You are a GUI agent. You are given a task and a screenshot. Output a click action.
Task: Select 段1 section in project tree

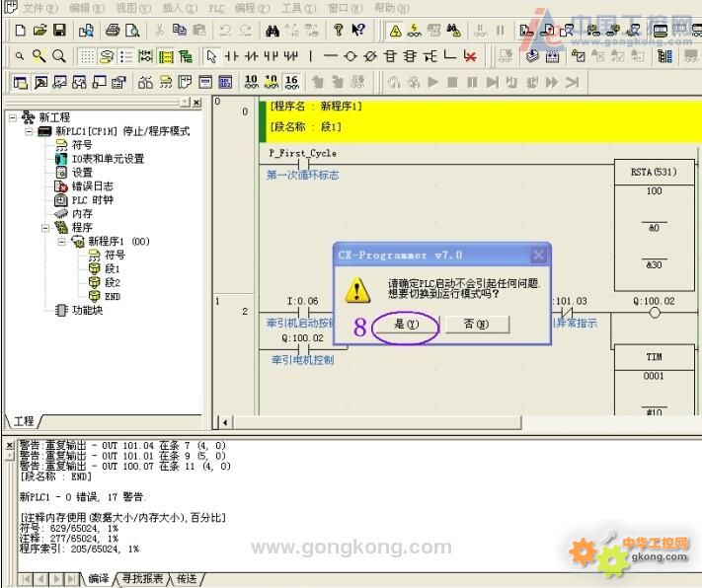[112, 268]
